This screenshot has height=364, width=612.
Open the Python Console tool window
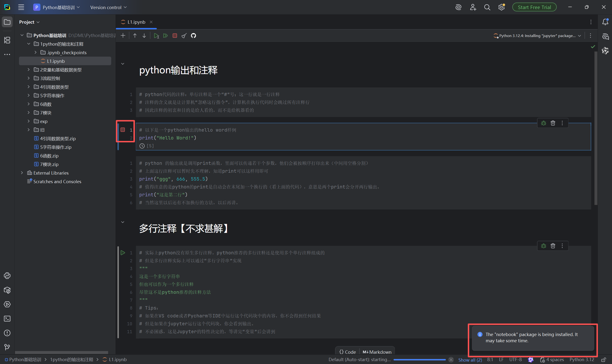[7, 276]
